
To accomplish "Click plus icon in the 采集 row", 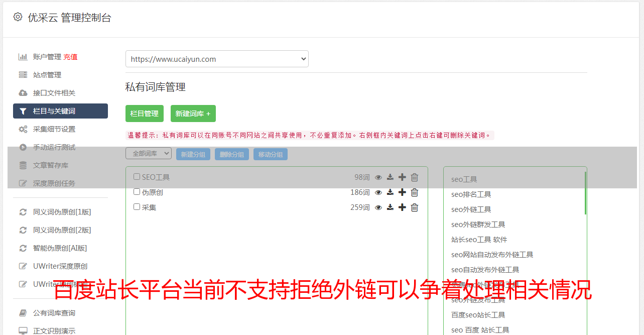I will [402, 207].
